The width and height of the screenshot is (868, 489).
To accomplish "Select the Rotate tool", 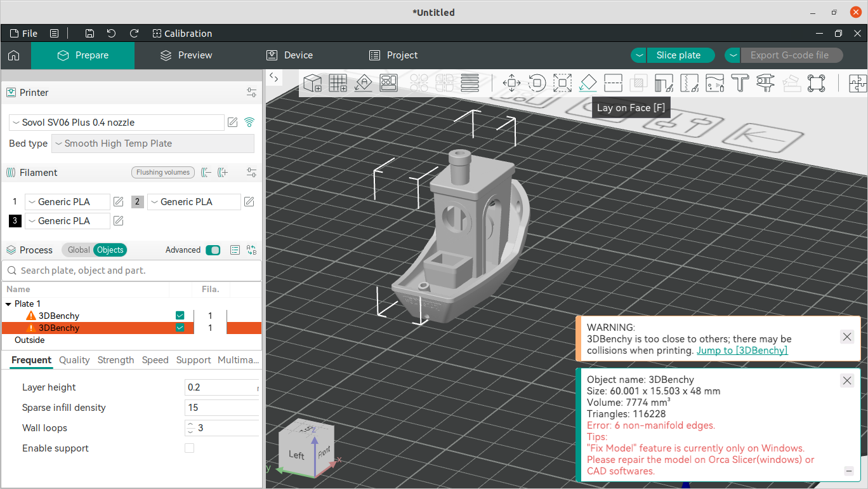I will coord(537,83).
